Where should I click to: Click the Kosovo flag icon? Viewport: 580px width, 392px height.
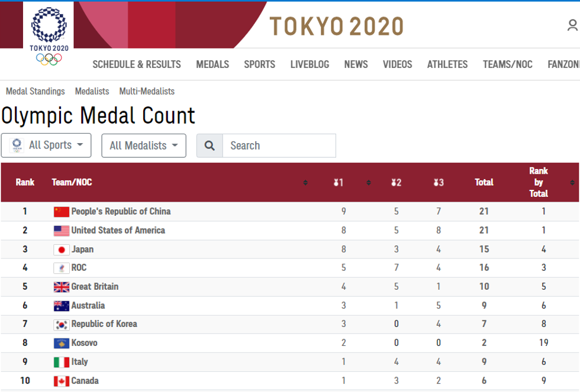(x=62, y=343)
